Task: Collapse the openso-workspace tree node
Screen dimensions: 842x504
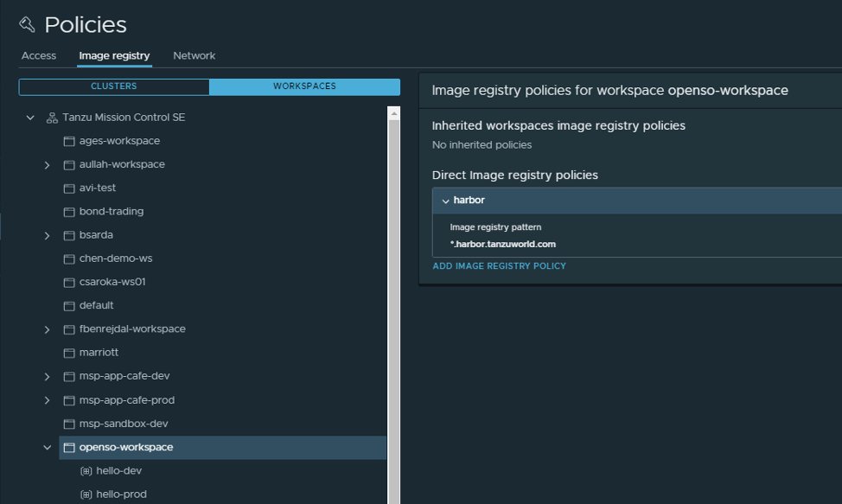Action: [48, 447]
